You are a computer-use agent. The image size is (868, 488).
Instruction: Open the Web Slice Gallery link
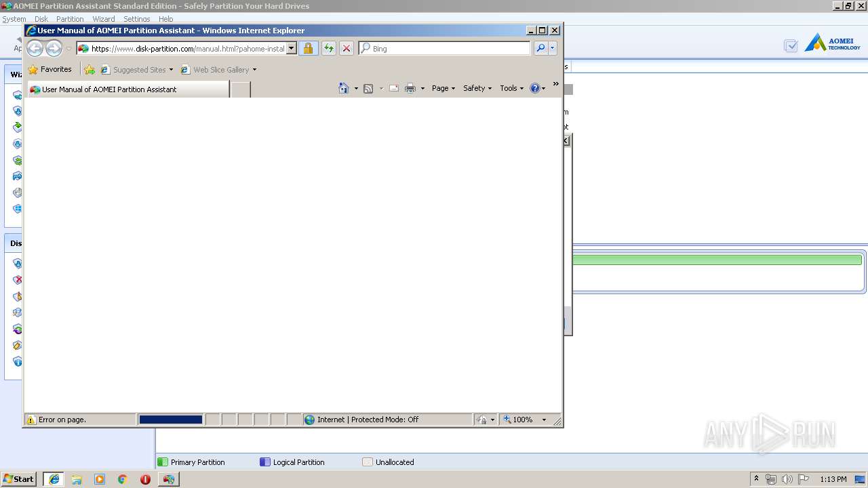[x=215, y=70]
